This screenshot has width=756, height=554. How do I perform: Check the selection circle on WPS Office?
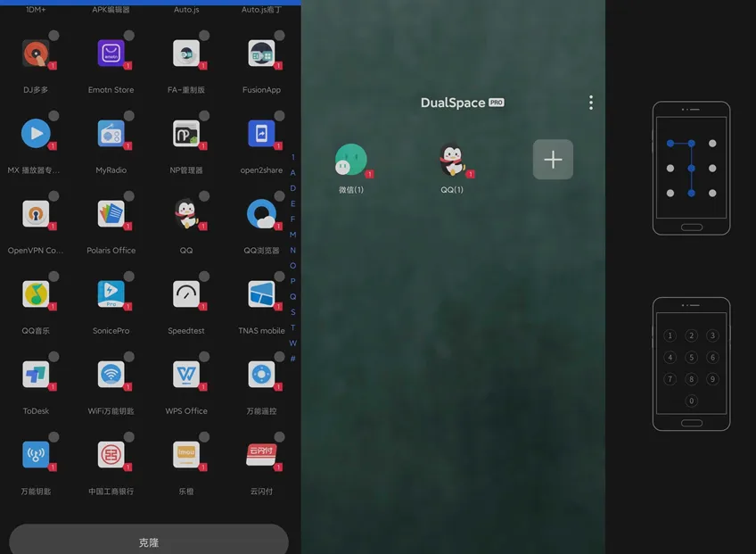tap(204, 356)
